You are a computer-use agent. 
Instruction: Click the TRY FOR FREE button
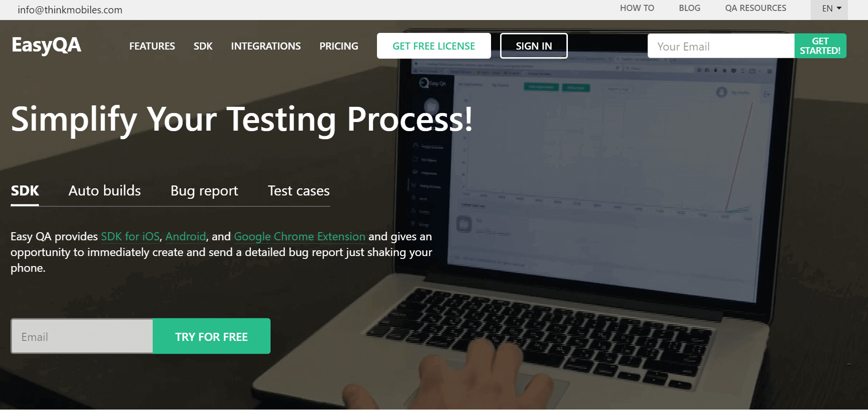click(211, 336)
